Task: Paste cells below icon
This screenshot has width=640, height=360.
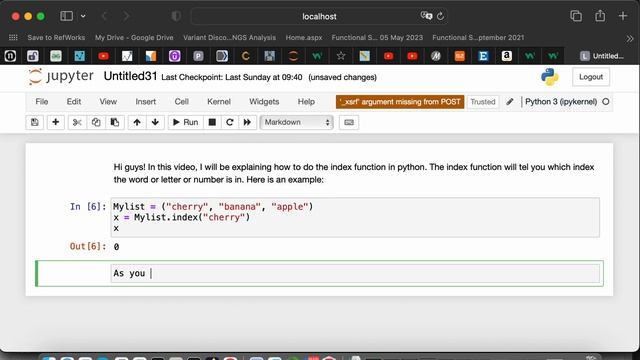Action: 115,122
